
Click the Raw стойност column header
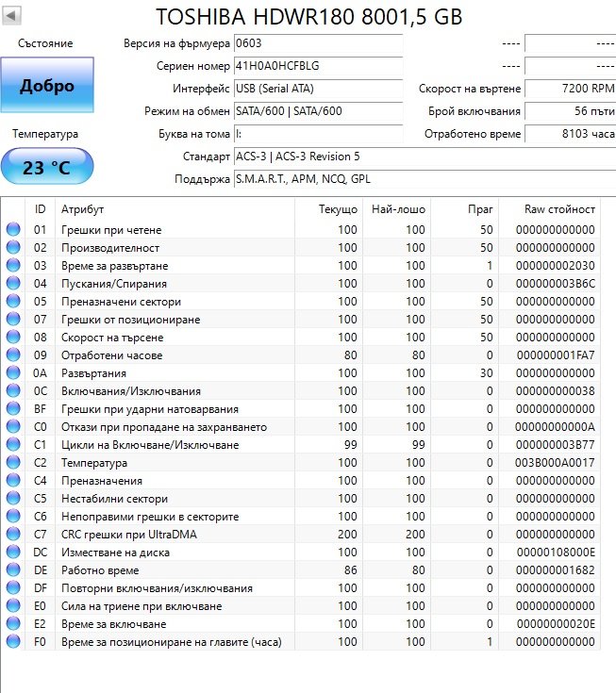(559, 209)
